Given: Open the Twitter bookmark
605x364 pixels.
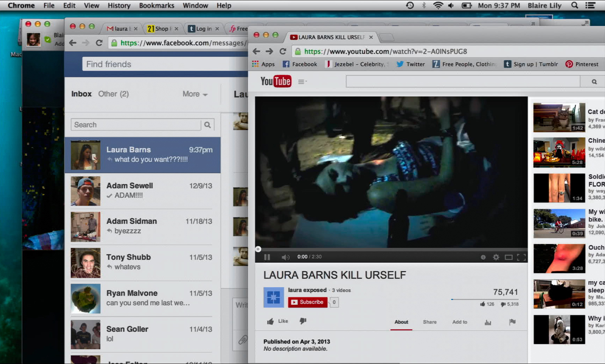Looking at the screenshot, I should (x=410, y=64).
